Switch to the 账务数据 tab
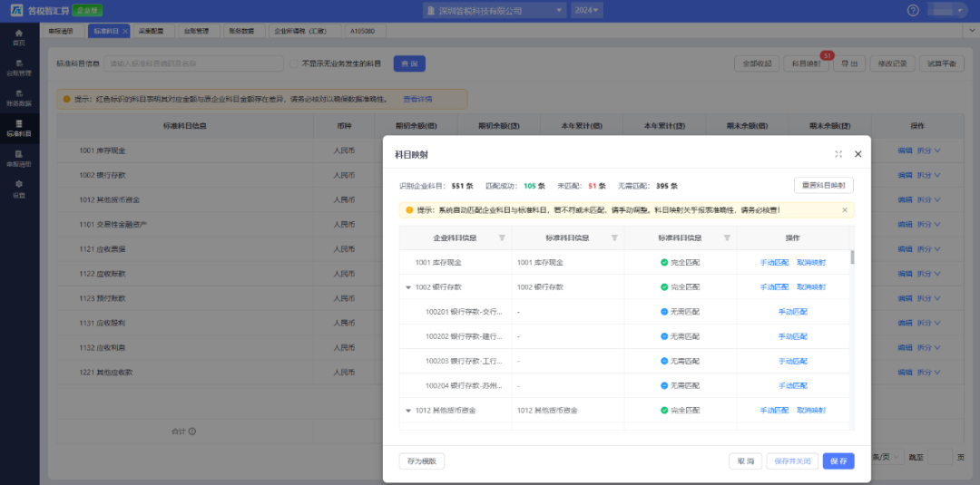The width and height of the screenshot is (980, 485). (x=242, y=31)
